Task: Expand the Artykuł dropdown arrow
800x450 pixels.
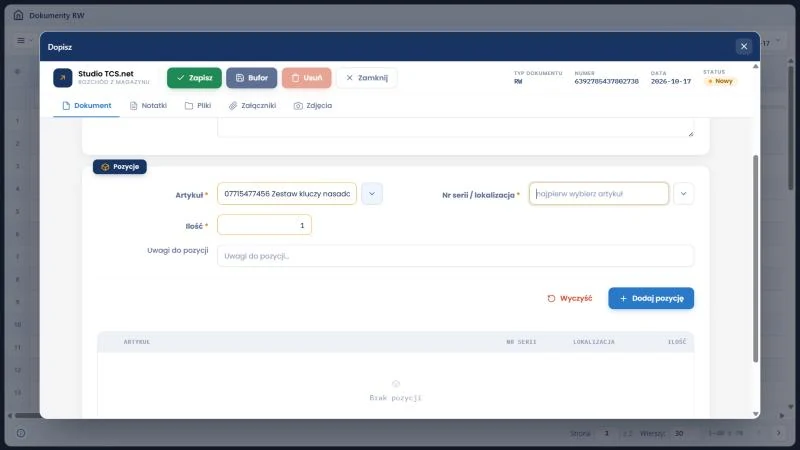Action: [x=372, y=194]
